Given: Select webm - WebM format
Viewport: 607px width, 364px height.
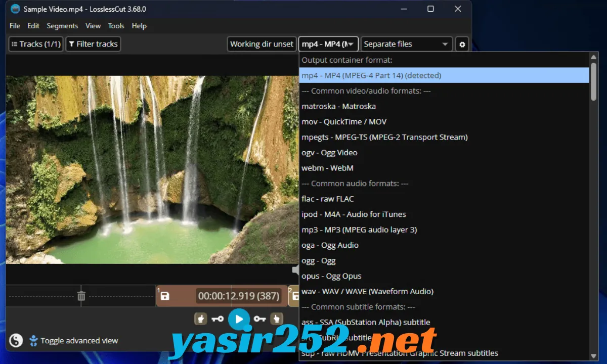Looking at the screenshot, I should (x=444, y=168).
